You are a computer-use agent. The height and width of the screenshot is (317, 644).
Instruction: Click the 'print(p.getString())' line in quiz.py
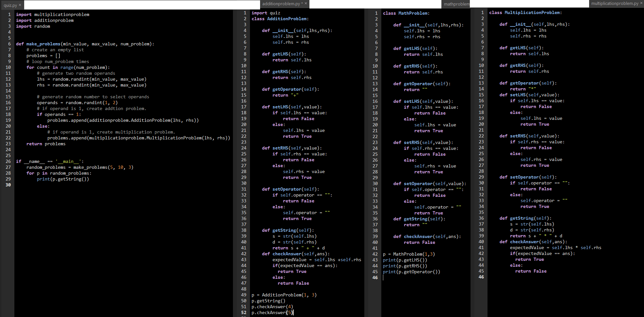click(63, 179)
